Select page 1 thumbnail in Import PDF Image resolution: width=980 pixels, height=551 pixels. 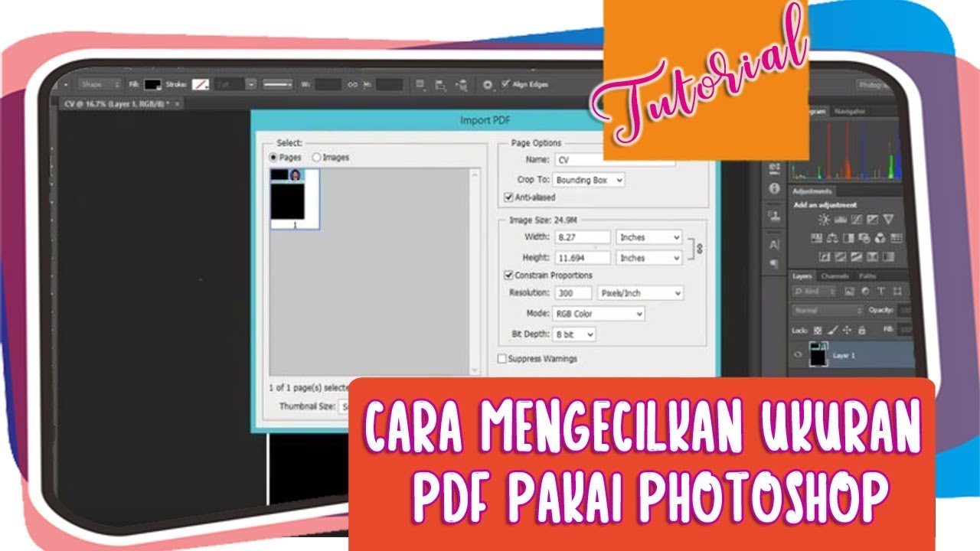[x=295, y=199]
